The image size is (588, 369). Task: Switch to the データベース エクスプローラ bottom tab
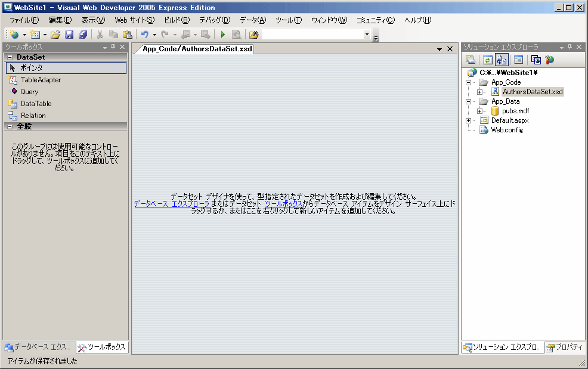[39, 348]
